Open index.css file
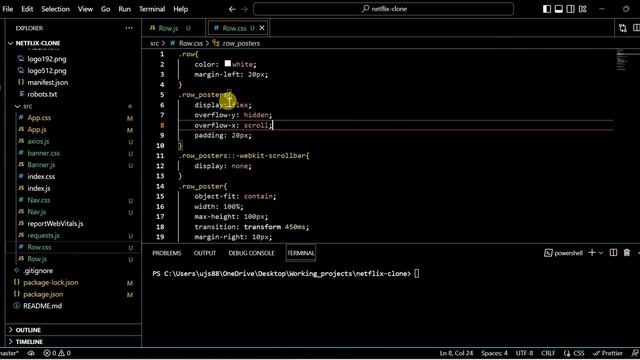 coord(41,177)
